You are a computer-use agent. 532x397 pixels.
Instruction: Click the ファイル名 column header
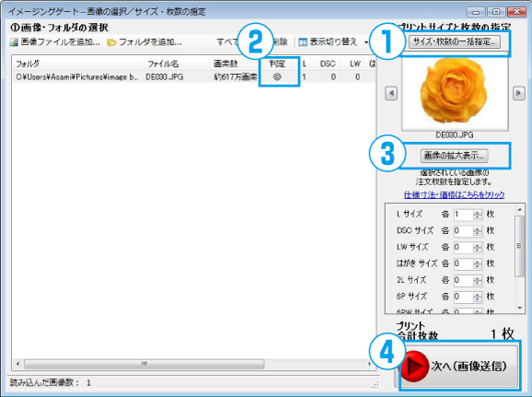pos(177,64)
